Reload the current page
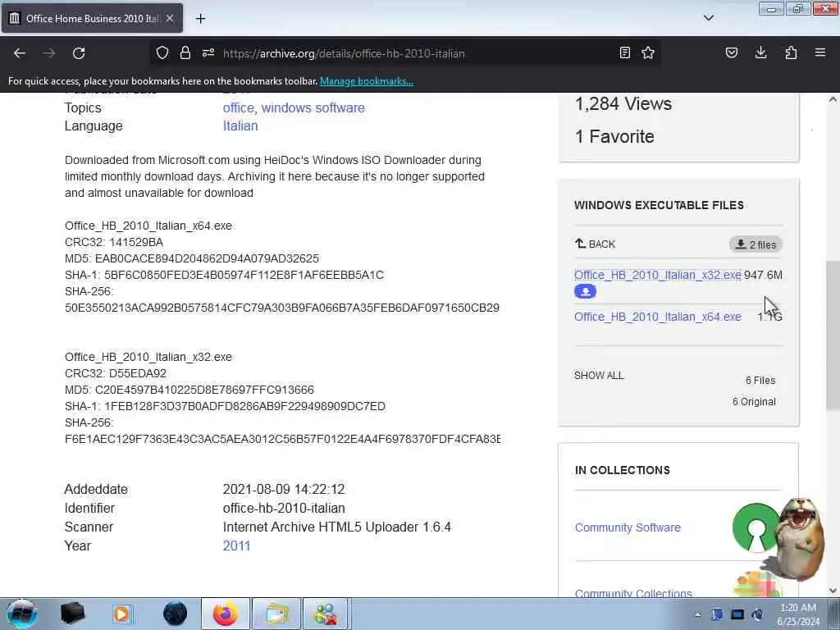This screenshot has height=630, width=840. [79, 53]
